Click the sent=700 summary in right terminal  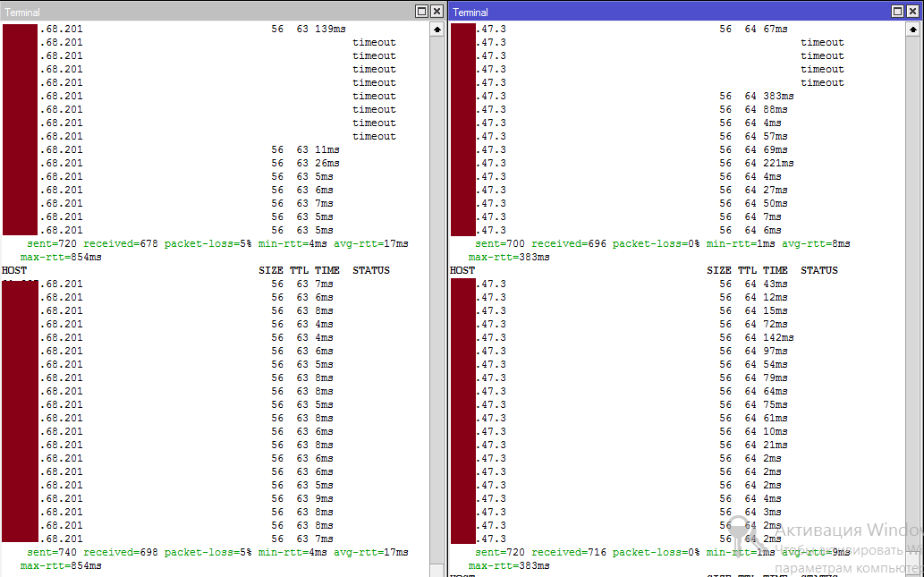(500, 243)
